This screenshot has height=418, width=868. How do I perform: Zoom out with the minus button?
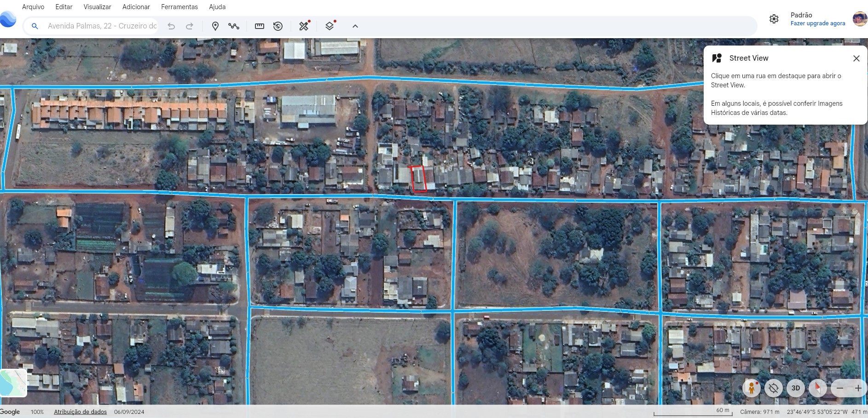coord(840,388)
